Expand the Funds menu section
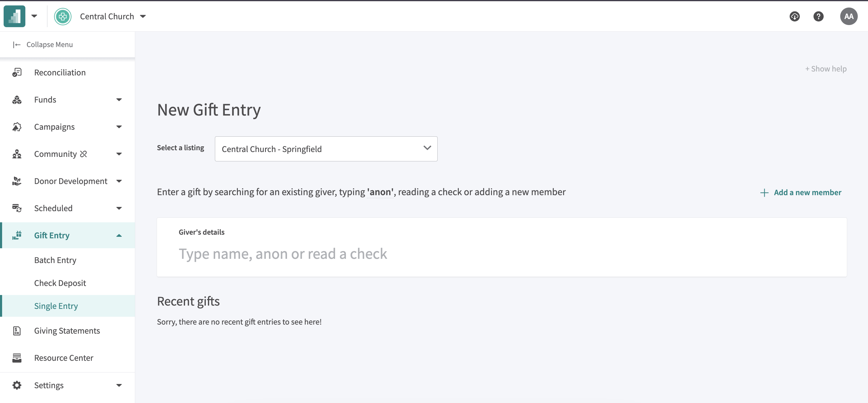868x403 pixels. tap(119, 100)
